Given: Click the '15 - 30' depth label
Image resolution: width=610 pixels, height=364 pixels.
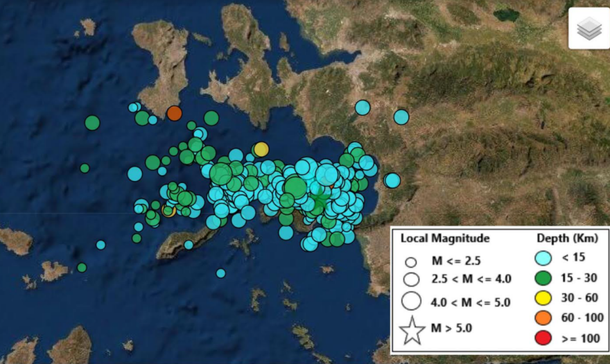Looking at the screenshot, I should coord(579,277).
